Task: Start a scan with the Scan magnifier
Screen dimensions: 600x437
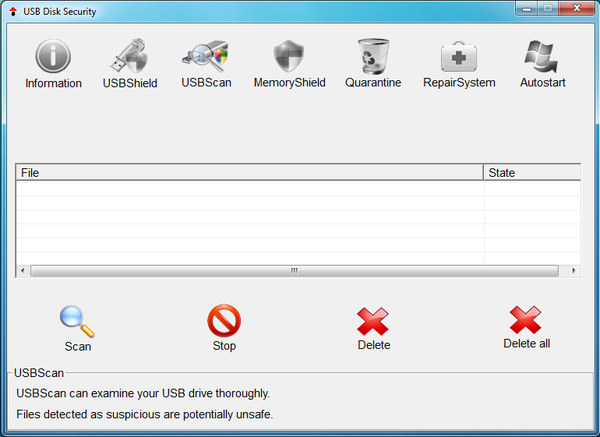Action: (x=77, y=329)
